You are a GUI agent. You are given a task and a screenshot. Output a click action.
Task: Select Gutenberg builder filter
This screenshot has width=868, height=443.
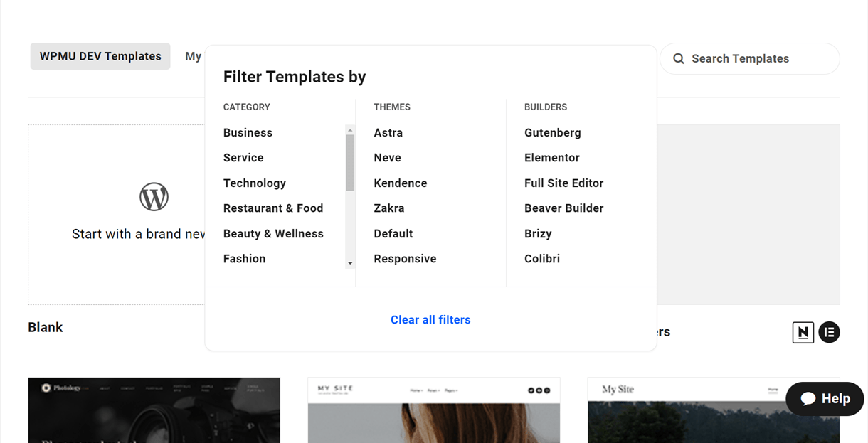click(x=552, y=133)
